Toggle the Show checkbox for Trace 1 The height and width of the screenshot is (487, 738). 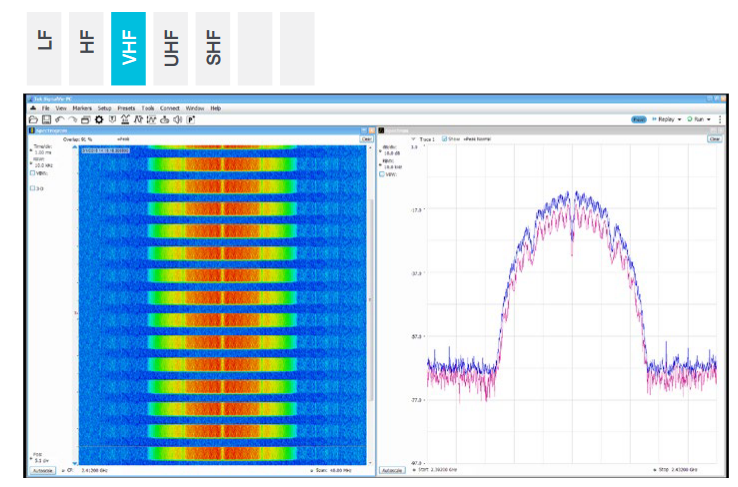[445, 139]
